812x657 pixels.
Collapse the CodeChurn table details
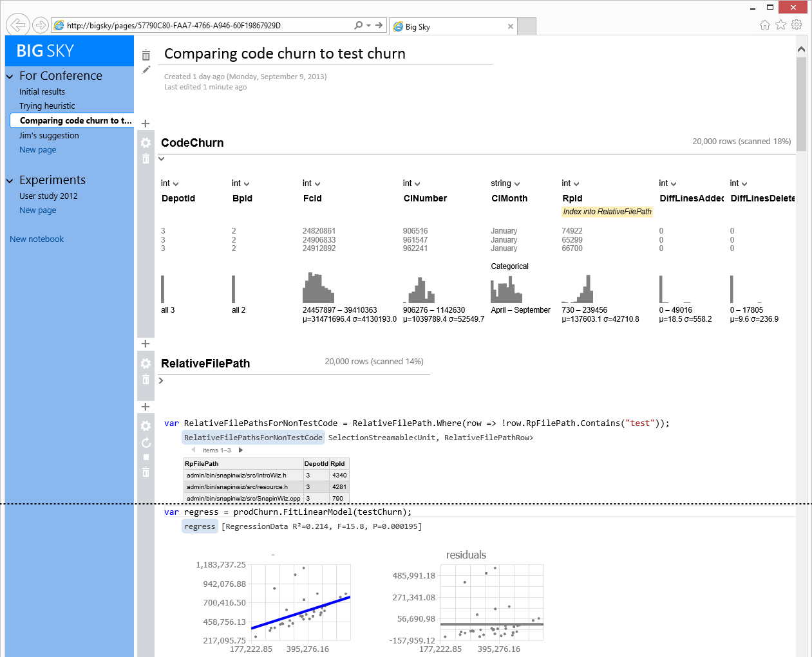point(162,159)
